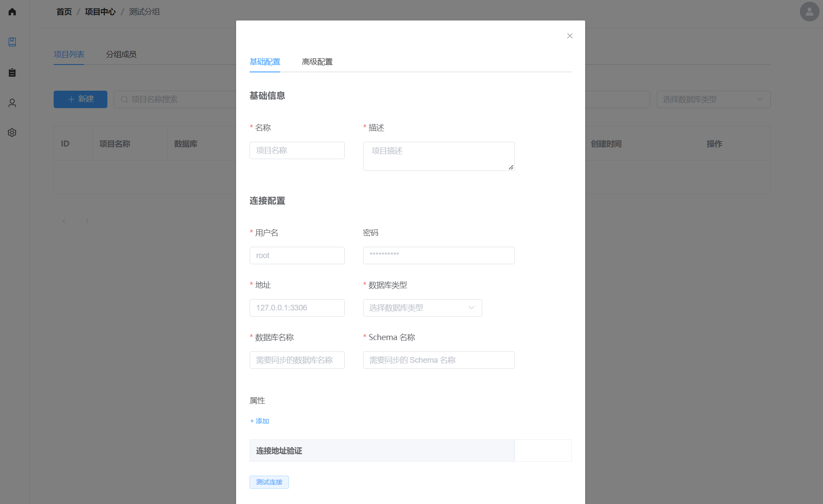
Task: Focus the 项目名称 input field
Action: click(x=297, y=150)
